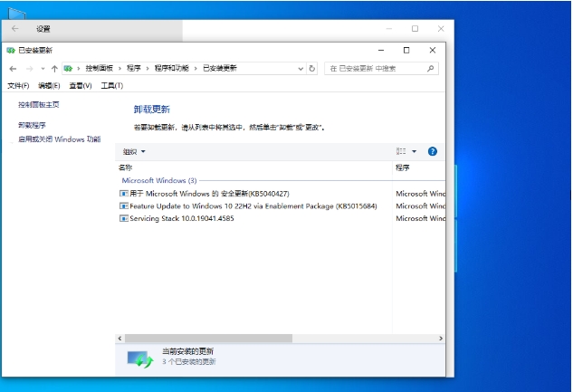The width and height of the screenshot is (573, 392).
Task: Collapse the Microsoft Windows (3) group
Action: (158, 180)
